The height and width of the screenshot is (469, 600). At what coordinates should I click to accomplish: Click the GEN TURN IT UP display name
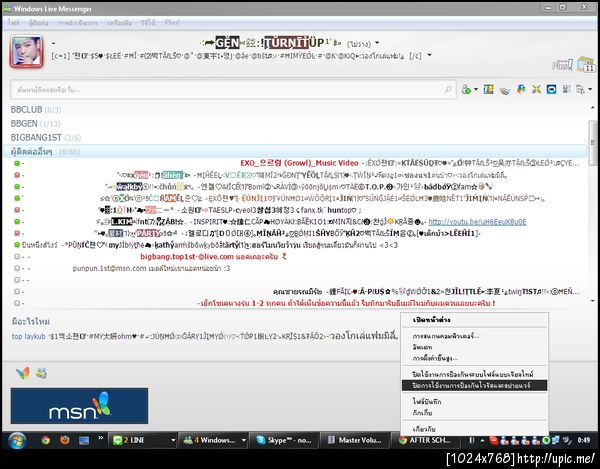271,42
